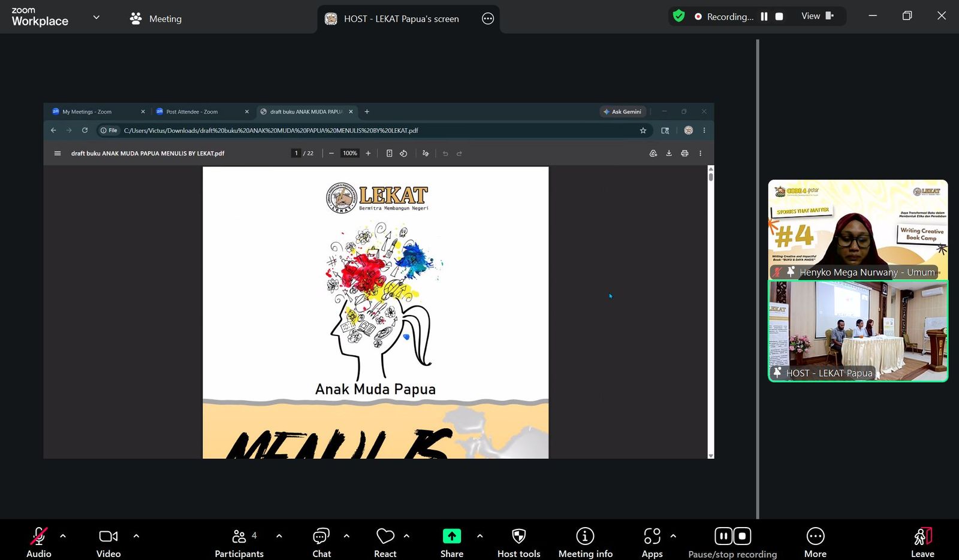Image resolution: width=959 pixels, height=560 pixels.
Task: Open the More options menu
Action: click(815, 543)
